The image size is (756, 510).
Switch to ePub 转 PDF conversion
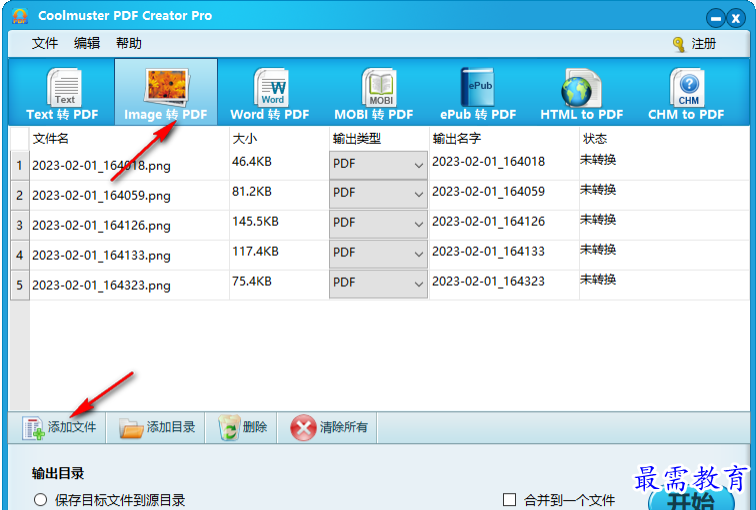(478, 93)
